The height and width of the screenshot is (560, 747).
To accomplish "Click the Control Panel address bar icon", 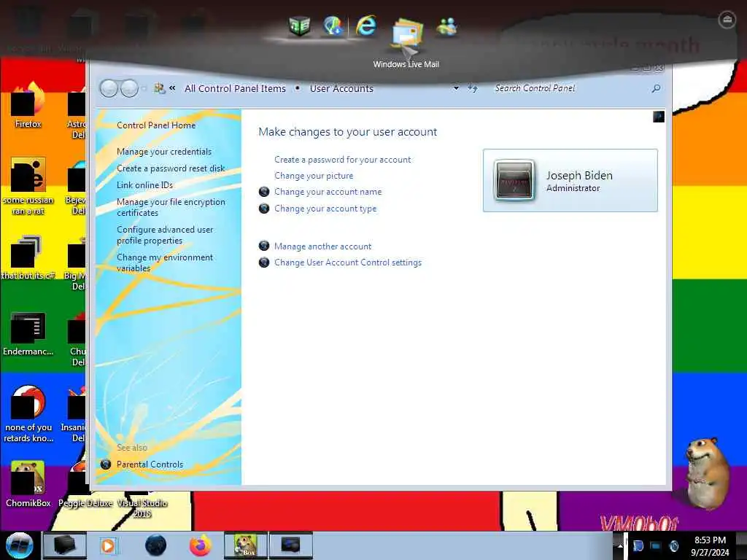I will point(159,88).
